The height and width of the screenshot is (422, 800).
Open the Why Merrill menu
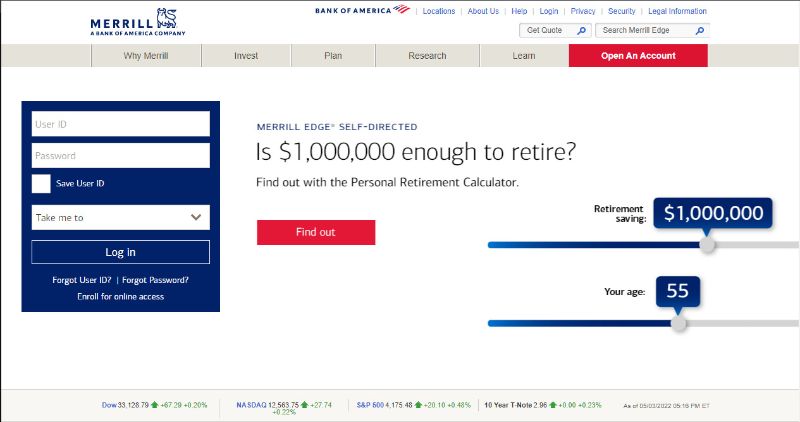(146, 56)
